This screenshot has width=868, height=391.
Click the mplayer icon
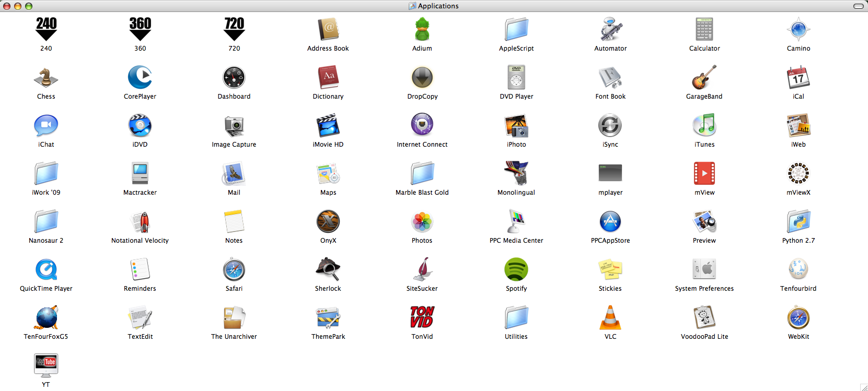tap(610, 173)
